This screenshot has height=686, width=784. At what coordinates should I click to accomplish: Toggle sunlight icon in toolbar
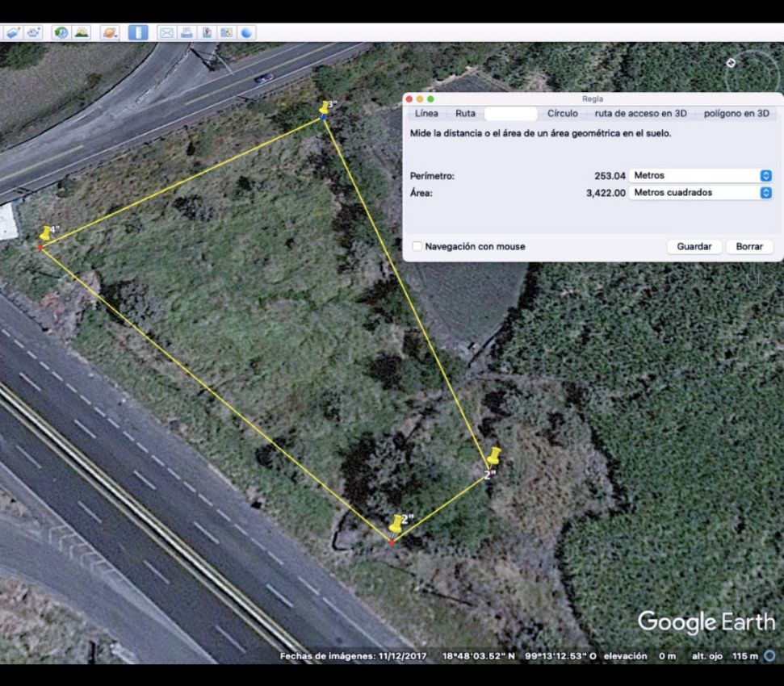pyautogui.click(x=82, y=32)
